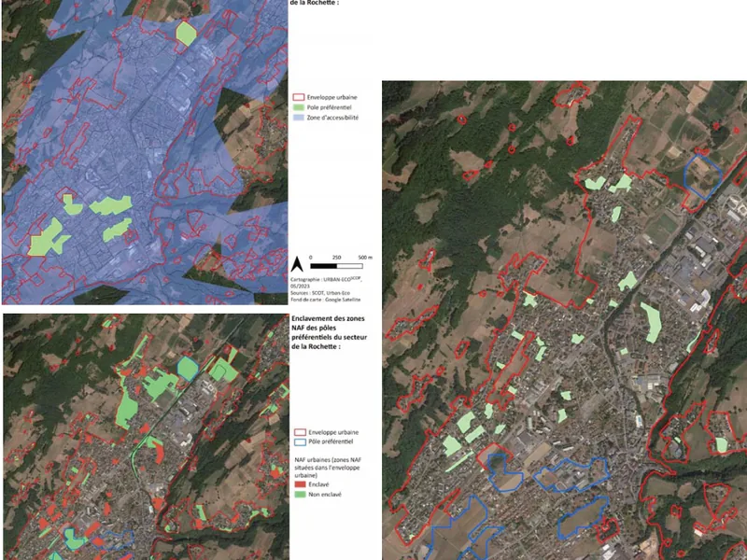Click the "500 m" scale label

365,258
